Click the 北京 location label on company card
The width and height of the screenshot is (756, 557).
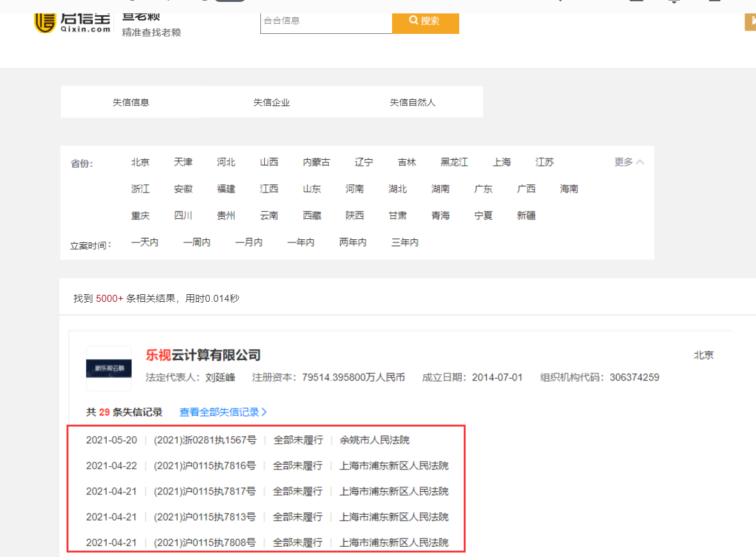[x=704, y=356]
